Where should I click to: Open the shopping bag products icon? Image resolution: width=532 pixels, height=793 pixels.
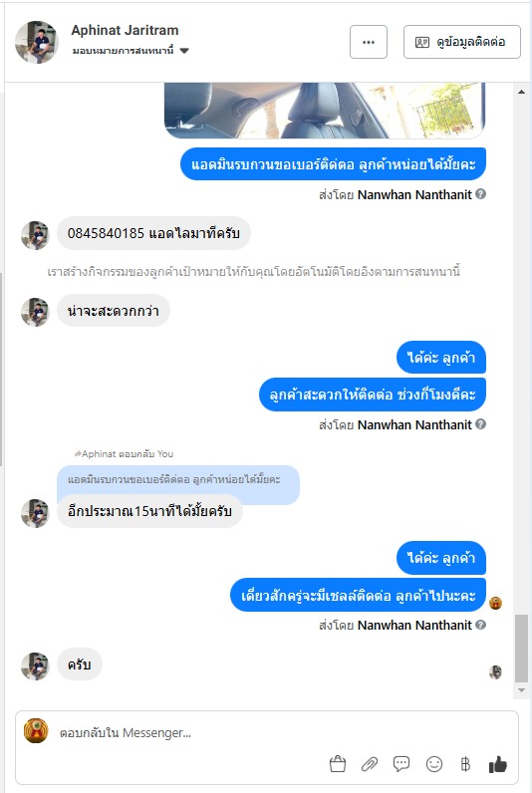coord(338,764)
